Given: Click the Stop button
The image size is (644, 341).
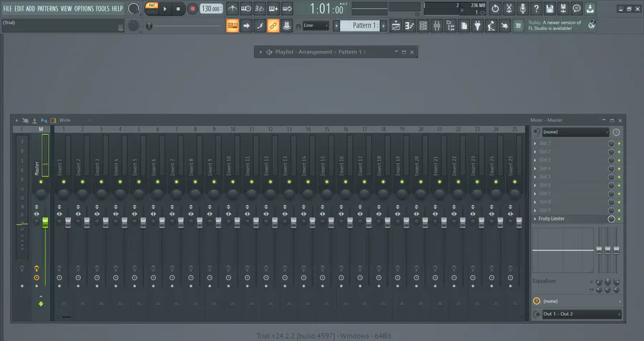Looking at the screenshot, I should coord(178,9).
